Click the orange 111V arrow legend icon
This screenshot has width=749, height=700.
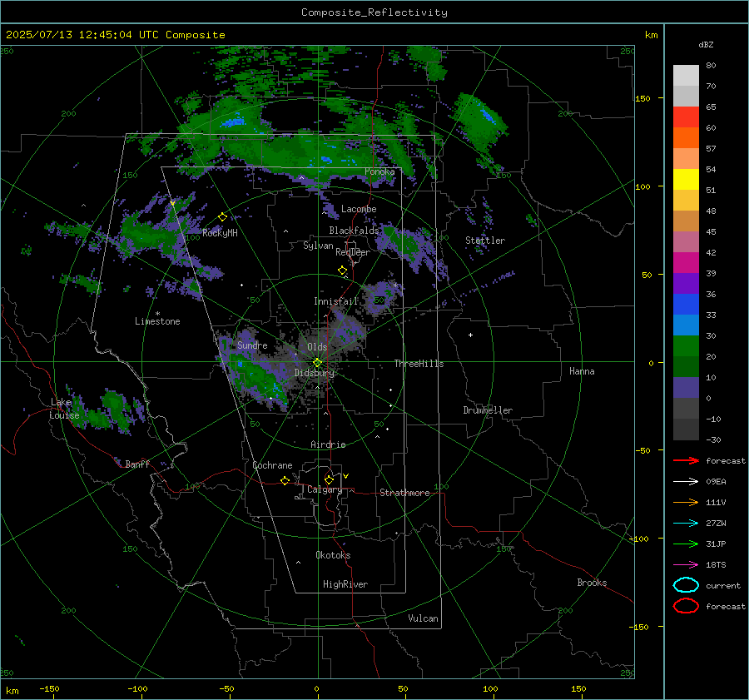pyautogui.click(x=686, y=502)
